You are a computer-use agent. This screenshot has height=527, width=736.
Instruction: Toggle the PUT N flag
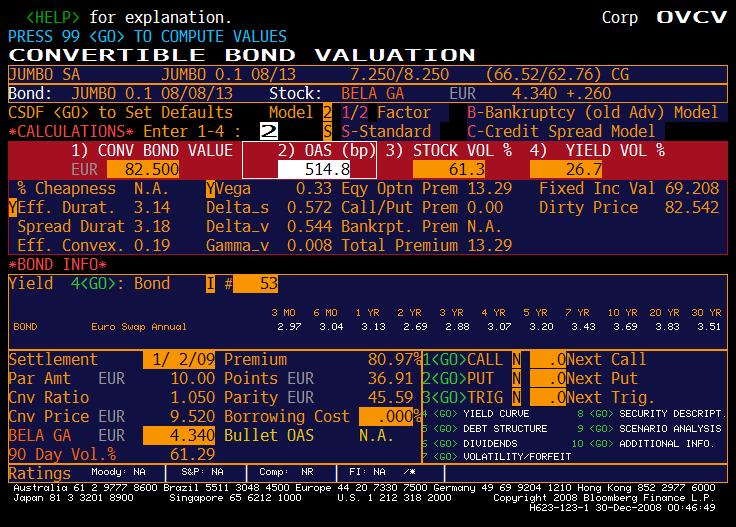(516, 378)
